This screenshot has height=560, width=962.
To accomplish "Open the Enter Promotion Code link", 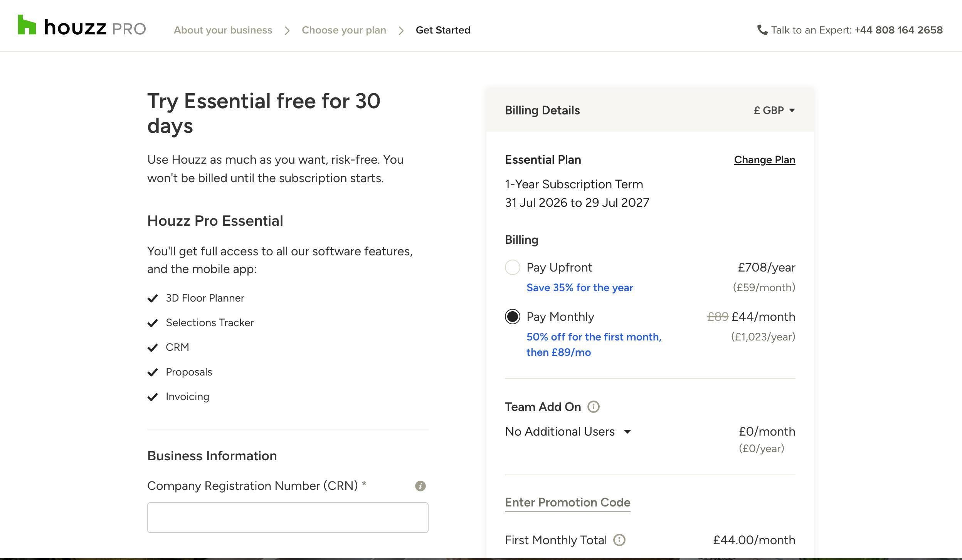I will point(568,503).
